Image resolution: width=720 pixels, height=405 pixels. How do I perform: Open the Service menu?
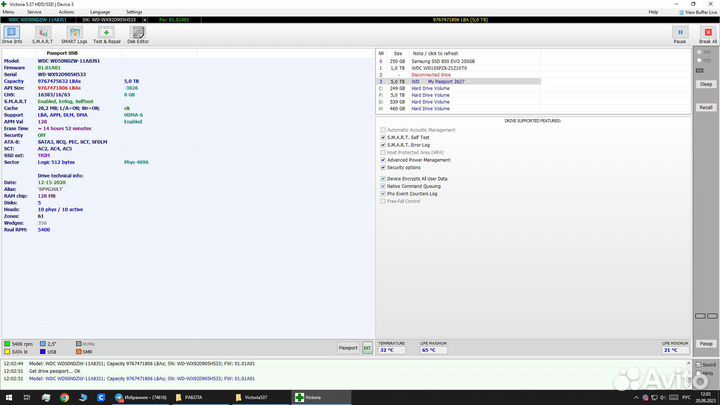click(34, 12)
